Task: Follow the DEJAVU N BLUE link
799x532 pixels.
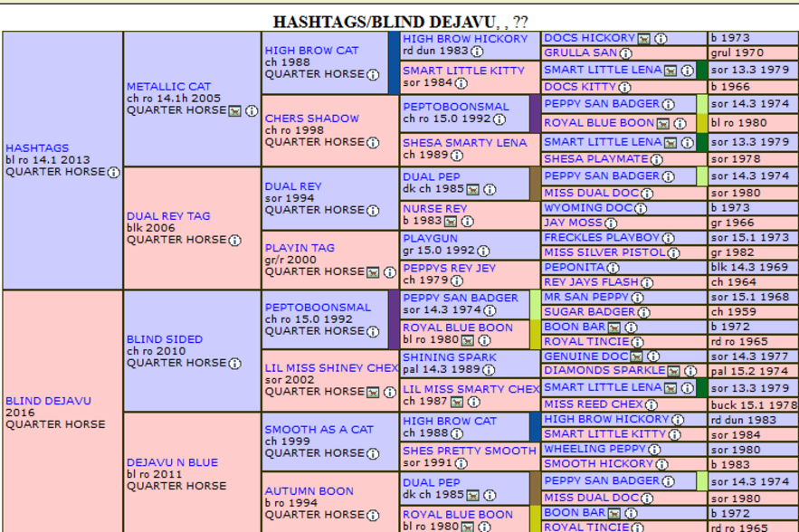Action: pos(172,462)
